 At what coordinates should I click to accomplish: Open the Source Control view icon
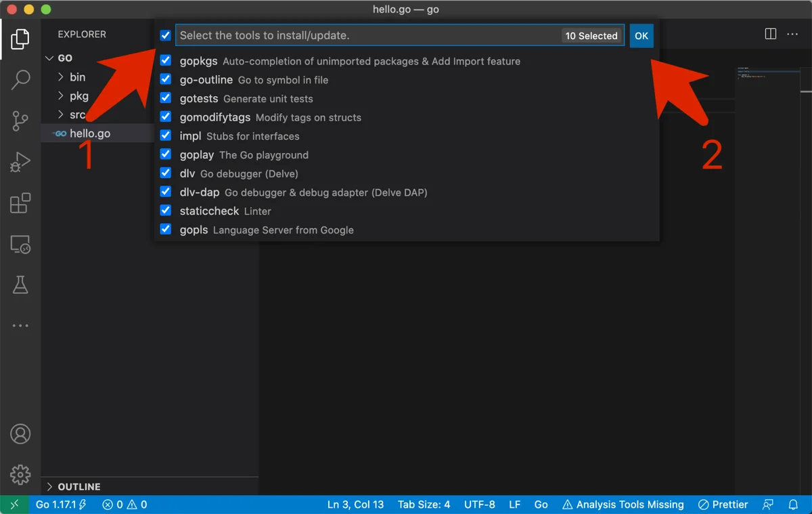pyautogui.click(x=20, y=121)
